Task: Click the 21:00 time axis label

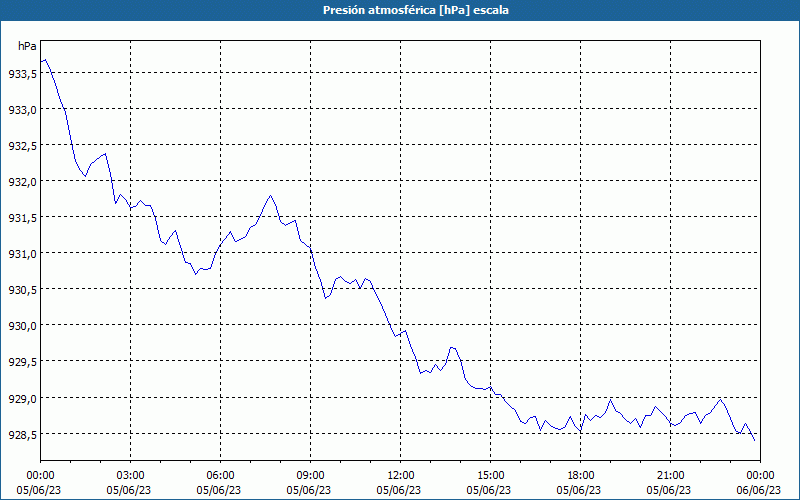Action: pyautogui.click(x=670, y=476)
